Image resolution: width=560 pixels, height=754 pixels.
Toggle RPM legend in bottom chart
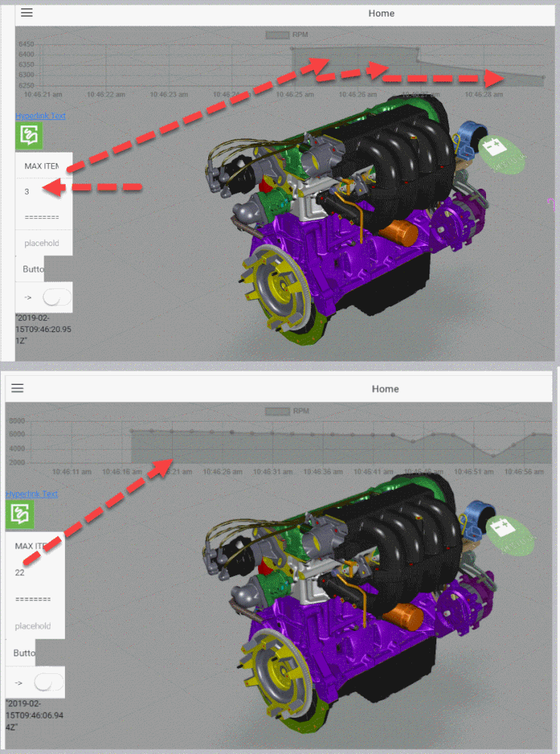(288, 411)
